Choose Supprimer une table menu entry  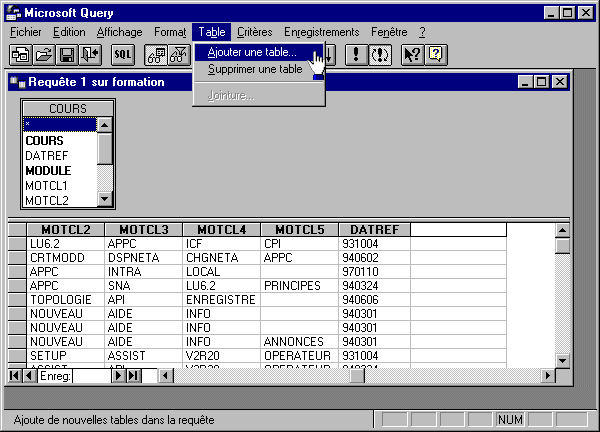(259, 69)
